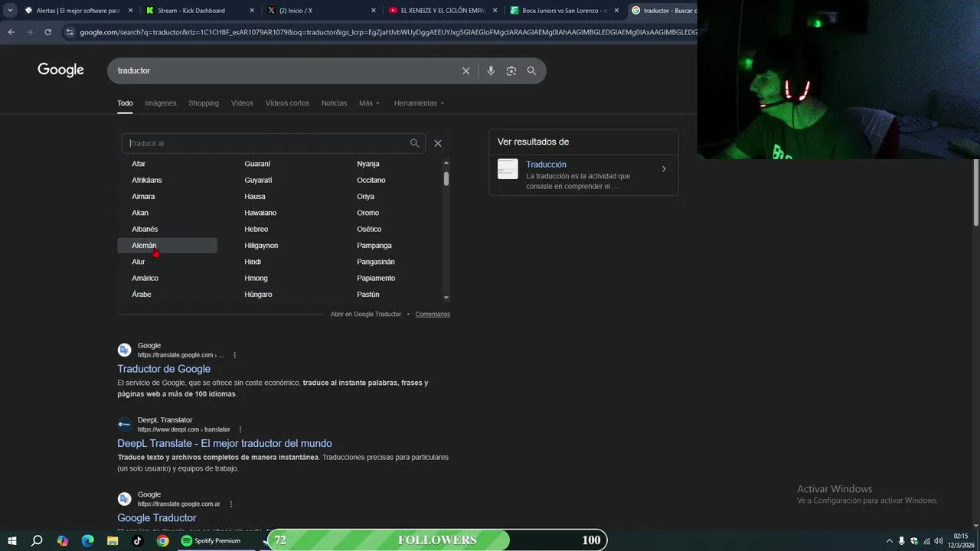Open the DeepL Translate result link
The image size is (980, 551).
click(224, 443)
